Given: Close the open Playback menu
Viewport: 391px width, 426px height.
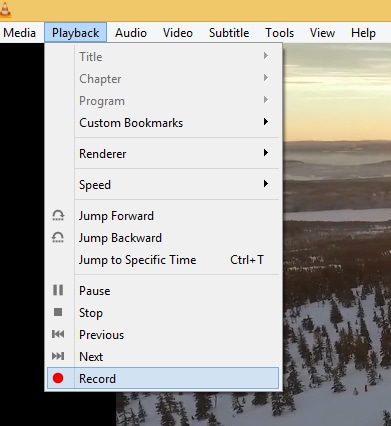Looking at the screenshot, I should pyautogui.click(x=75, y=33).
